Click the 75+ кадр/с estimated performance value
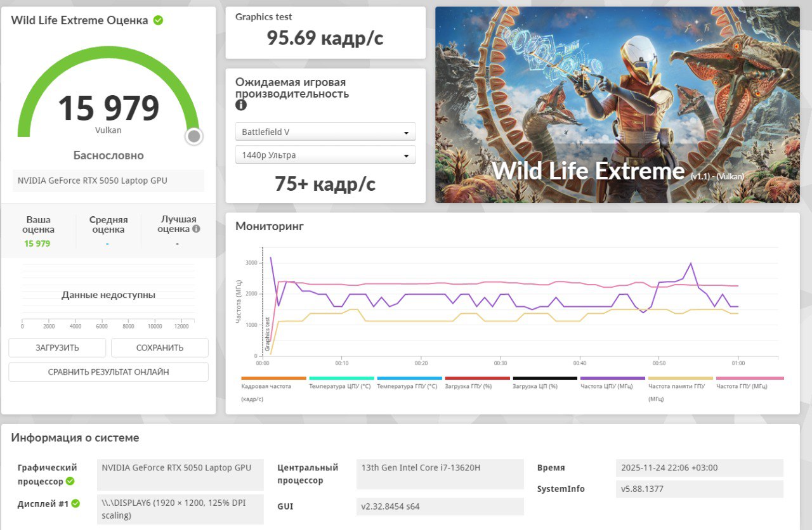This screenshot has width=812, height=530. point(325,184)
